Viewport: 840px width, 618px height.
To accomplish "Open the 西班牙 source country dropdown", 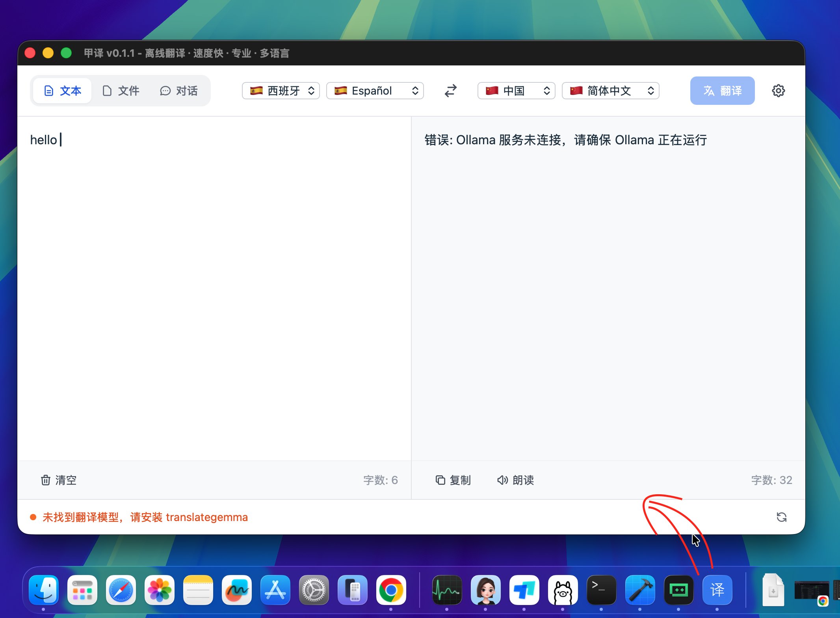I will pos(281,91).
